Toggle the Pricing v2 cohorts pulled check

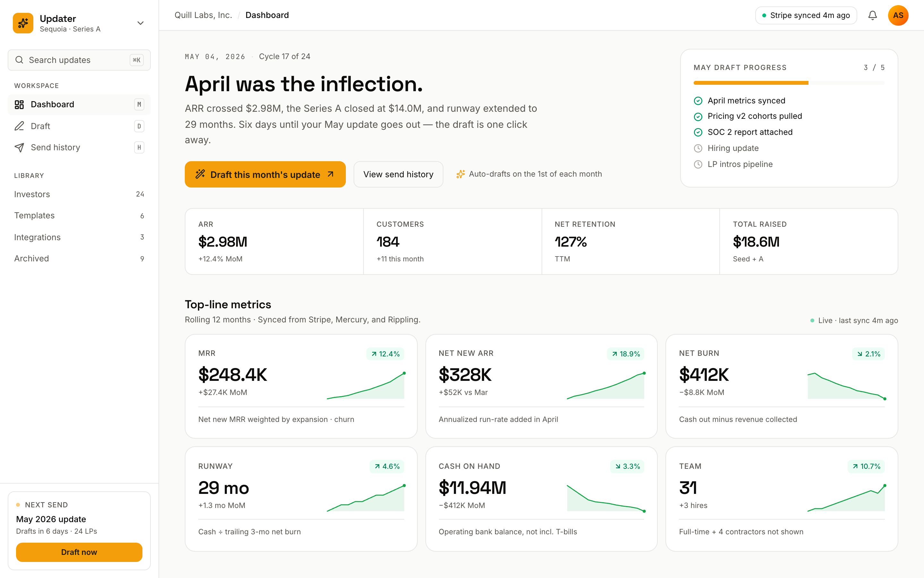pyautogui.click(x=698, y=116)
